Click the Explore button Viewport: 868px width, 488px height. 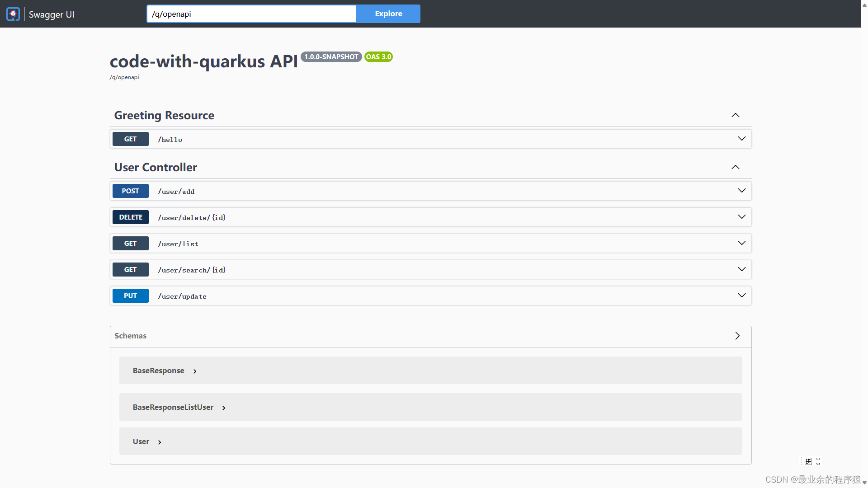pos(388,14)
